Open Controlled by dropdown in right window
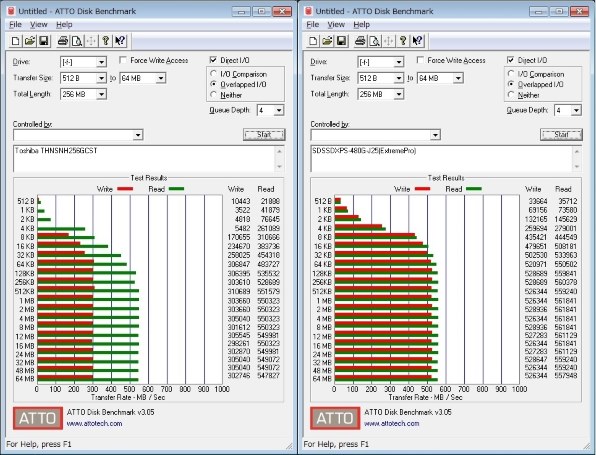The image size is (596, 455). coord(436,135)
